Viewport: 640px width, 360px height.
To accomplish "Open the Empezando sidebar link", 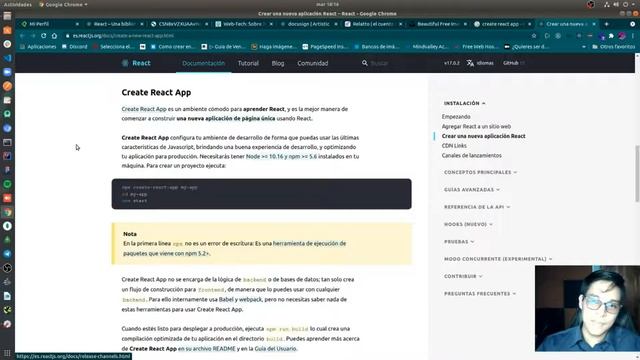I will point(456,117).
